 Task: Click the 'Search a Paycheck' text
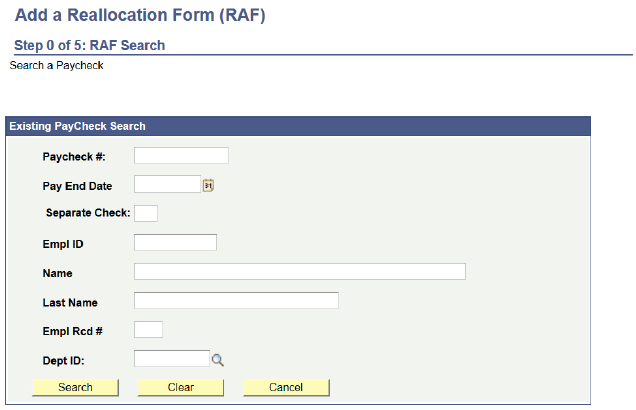[56, 65]
